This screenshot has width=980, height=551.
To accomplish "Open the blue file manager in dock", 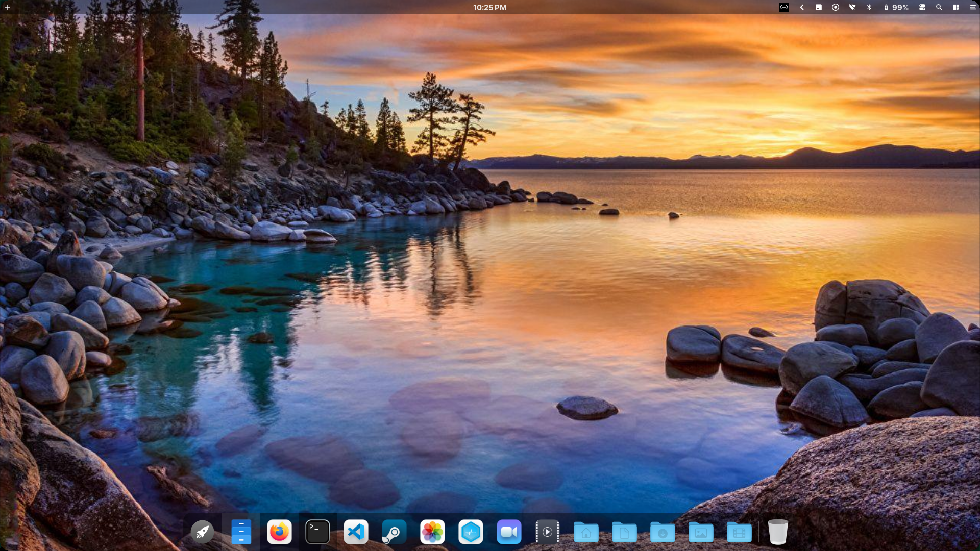I will pos(241,532).
